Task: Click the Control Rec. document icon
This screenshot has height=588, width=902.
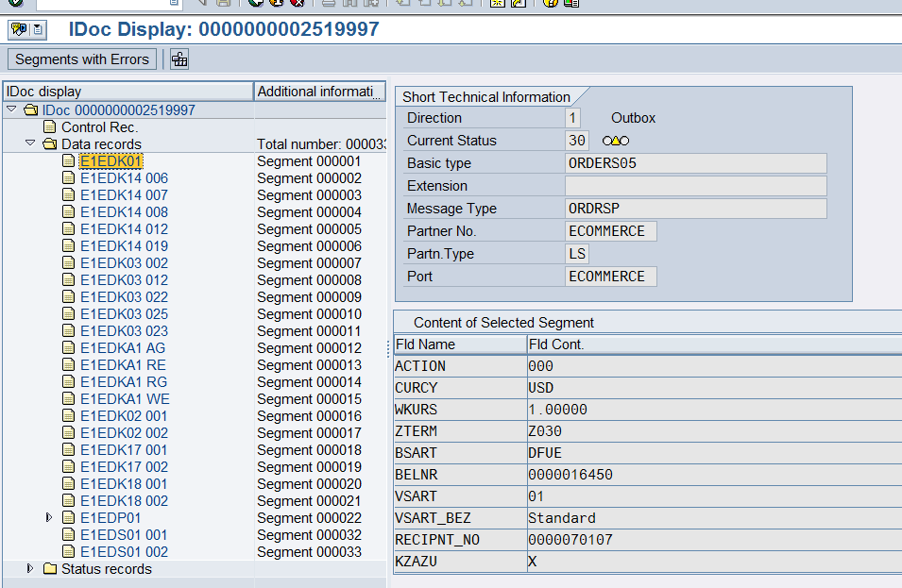Action: pyautogui.click(x=50, y=127)
